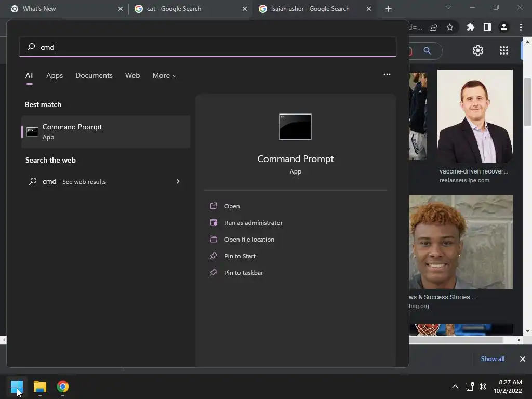Toggle Chrome side panel icon
The width and height of the screenshot is (532, 399).
[487, 27]
